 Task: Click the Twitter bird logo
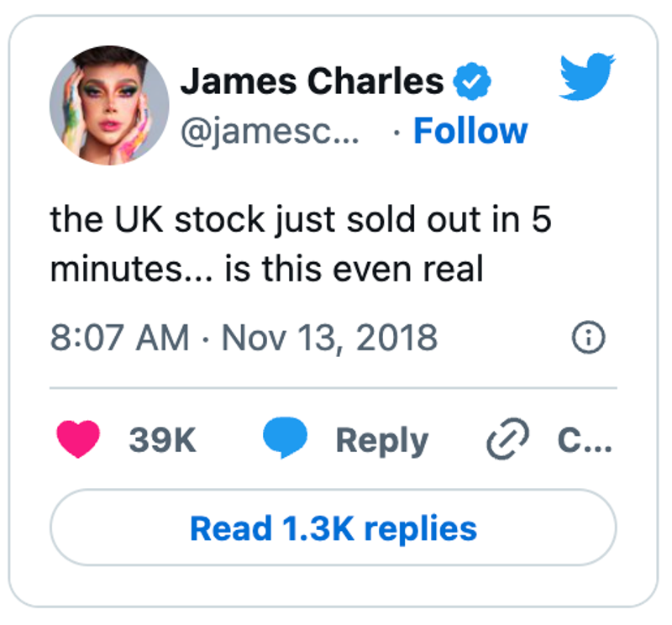[587, 76]
